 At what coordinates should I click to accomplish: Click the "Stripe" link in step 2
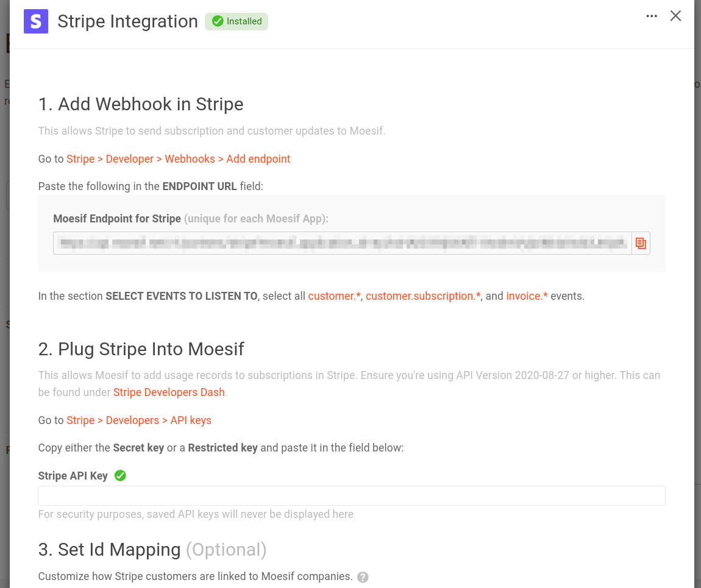coord(80,420)
